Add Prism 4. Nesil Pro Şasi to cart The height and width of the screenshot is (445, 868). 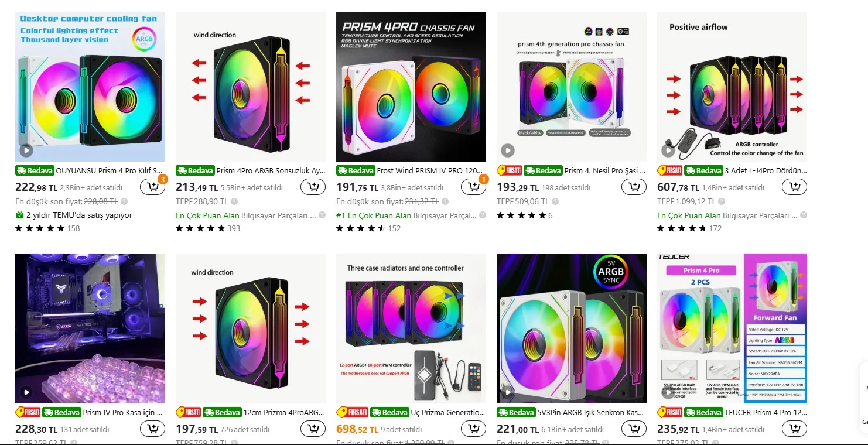pyautogui.click(x=634, y=187)
